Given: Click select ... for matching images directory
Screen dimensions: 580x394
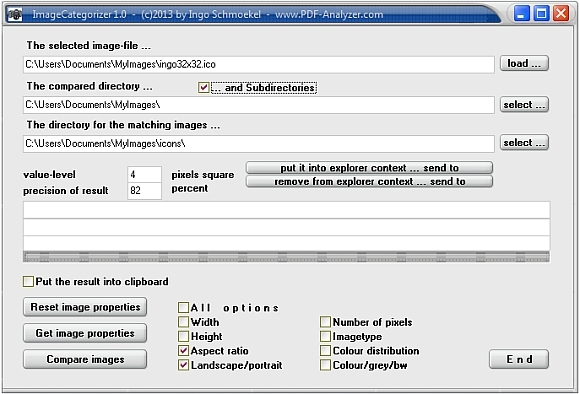Looking at the screenshot, I should point(524,143).
